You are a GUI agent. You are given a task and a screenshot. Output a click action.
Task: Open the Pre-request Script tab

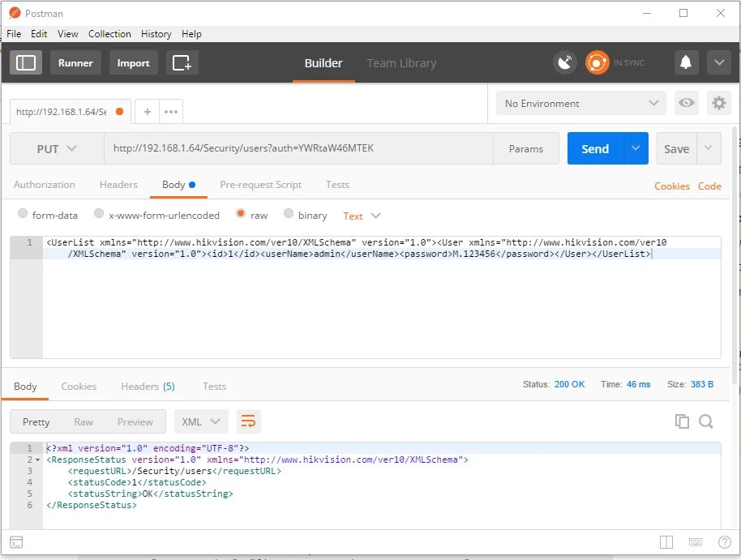pyautogui.click(x=260, y=185)
